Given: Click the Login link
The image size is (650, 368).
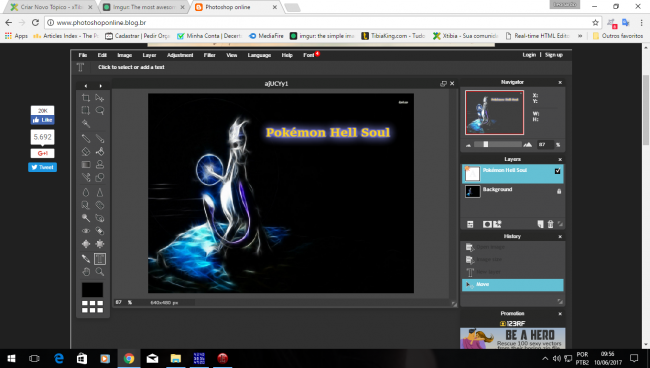Looking at the screenshot, I should click(x=529, y=55).
